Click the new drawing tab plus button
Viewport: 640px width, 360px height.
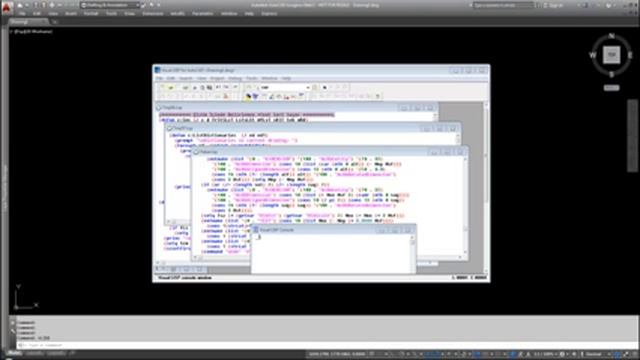pos(54,22)
